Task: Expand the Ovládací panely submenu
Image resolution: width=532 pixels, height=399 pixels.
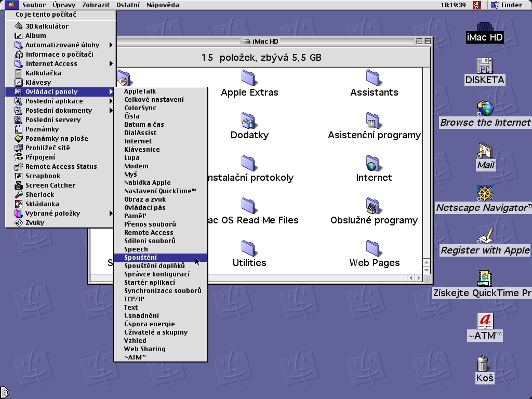Action: 60,91
